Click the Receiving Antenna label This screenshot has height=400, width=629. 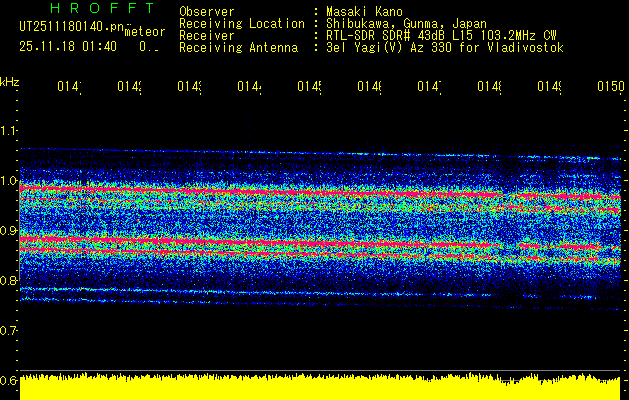click(239, 48)
